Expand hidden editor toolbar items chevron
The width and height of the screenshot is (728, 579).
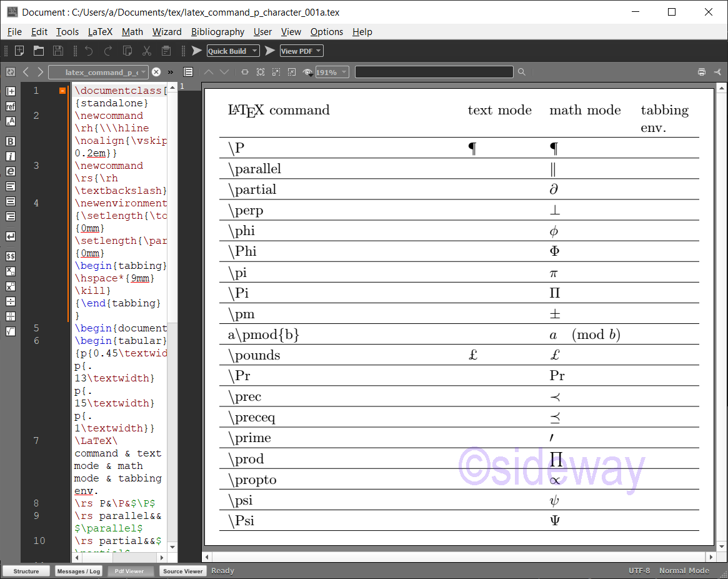click(171, 72)
